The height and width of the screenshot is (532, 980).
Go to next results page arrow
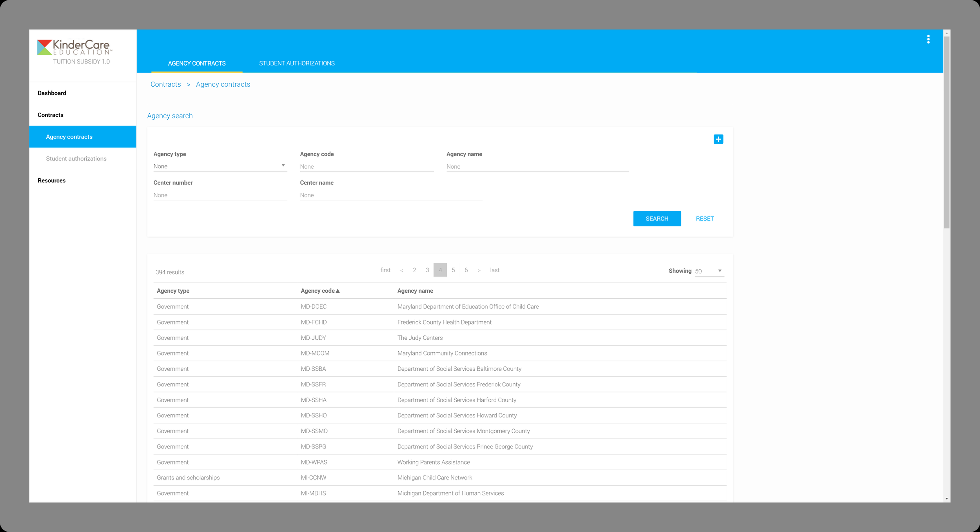(479, 270)
